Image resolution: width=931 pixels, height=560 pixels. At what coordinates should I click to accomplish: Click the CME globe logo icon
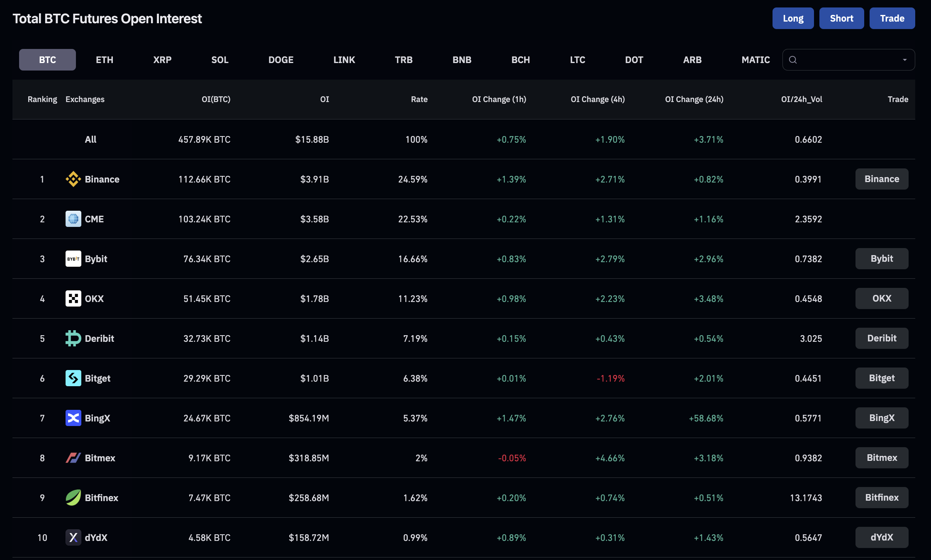coord(73,219)
